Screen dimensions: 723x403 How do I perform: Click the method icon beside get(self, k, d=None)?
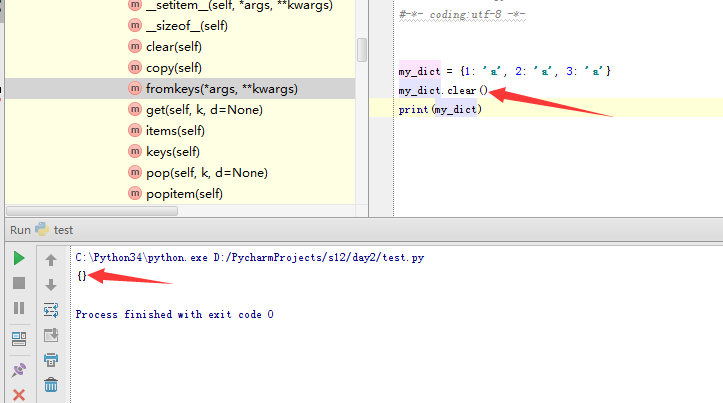tap(135, 109)
